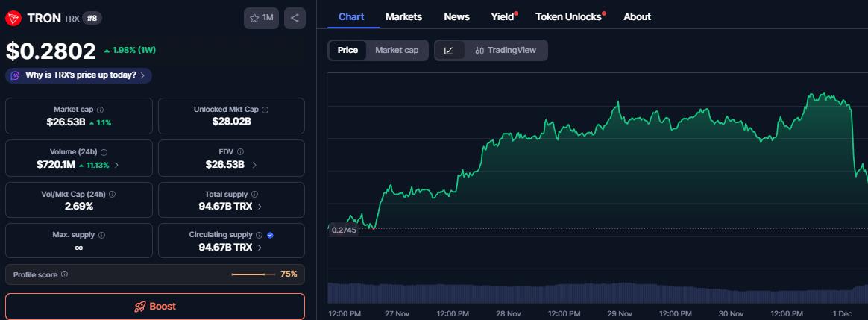Click the Profile score info icon
The width and height of the screenshot is (868, 320).
(64, 274)
